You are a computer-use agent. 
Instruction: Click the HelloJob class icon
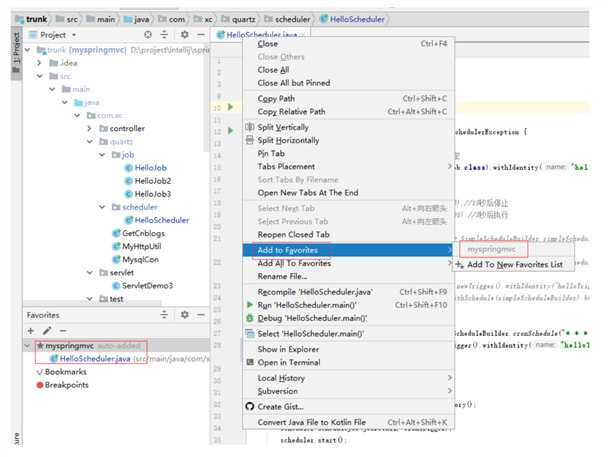tap(128, 168)
